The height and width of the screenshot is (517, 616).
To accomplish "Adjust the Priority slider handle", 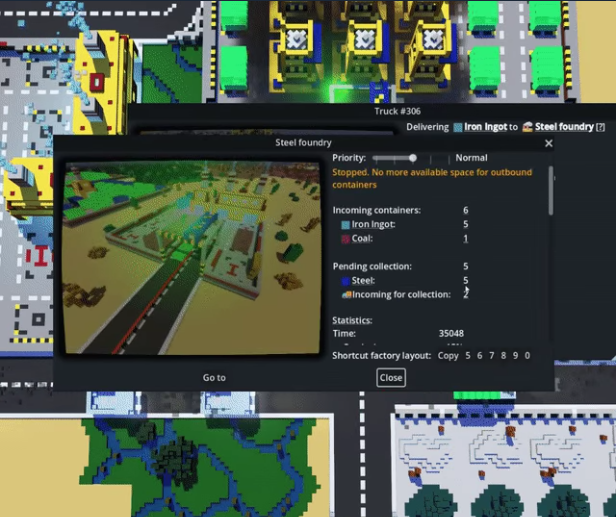I will 413,158.
